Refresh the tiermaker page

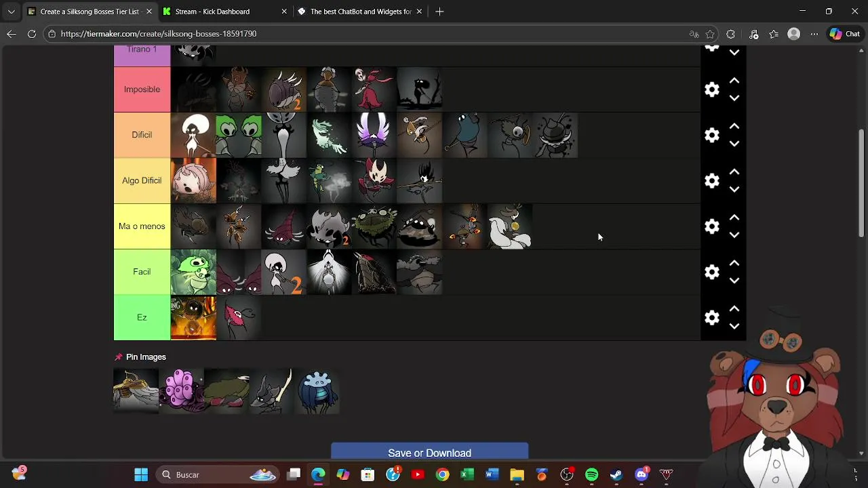click(32, 34)
